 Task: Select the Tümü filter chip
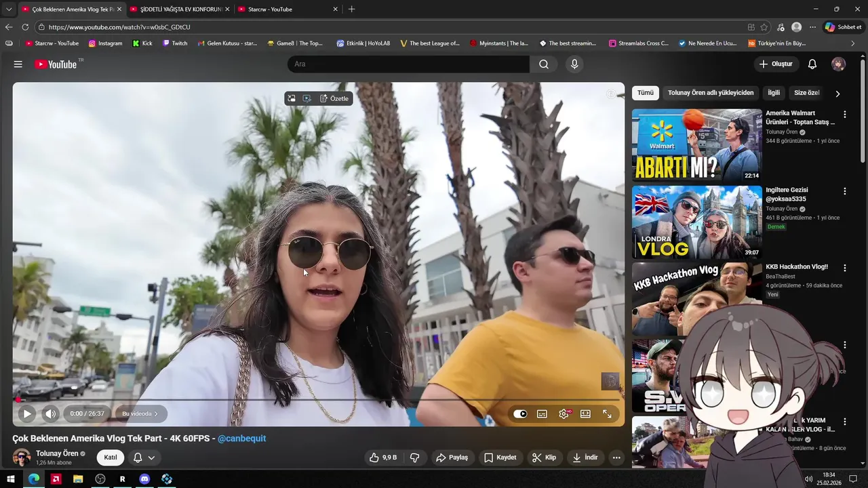(646, 93)
